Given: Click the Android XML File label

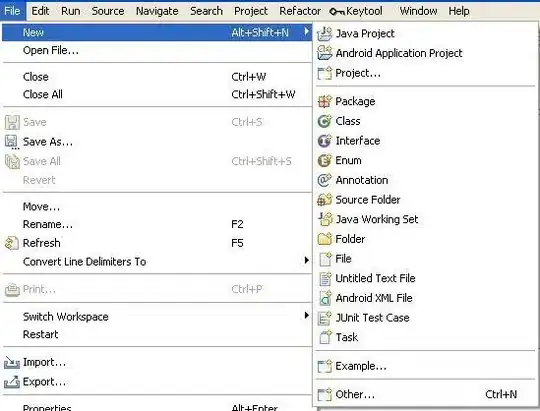Looking at the screenshot, I should [x=374, y=298].
